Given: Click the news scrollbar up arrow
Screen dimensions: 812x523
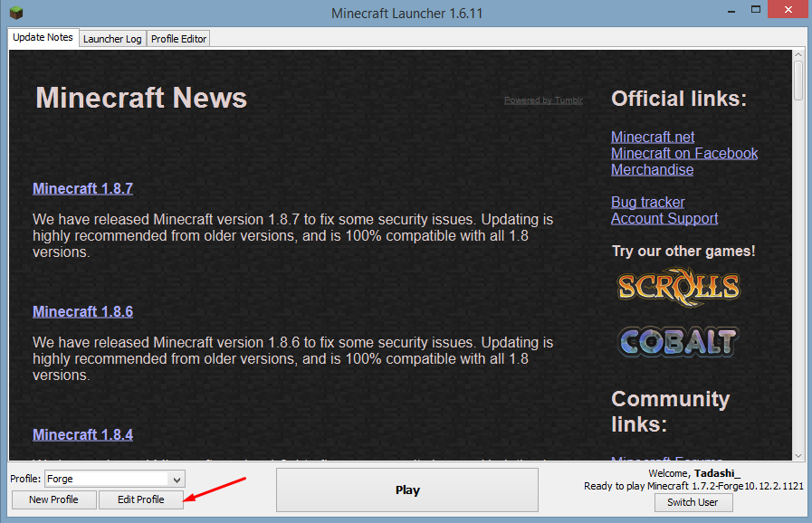Looking at the screenshot, I should click(x=798, y=54).
